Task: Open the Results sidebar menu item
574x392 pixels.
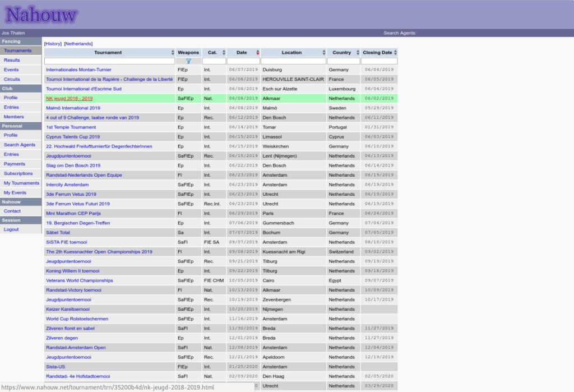Action: pyautogui.click(x=12, y=60)
